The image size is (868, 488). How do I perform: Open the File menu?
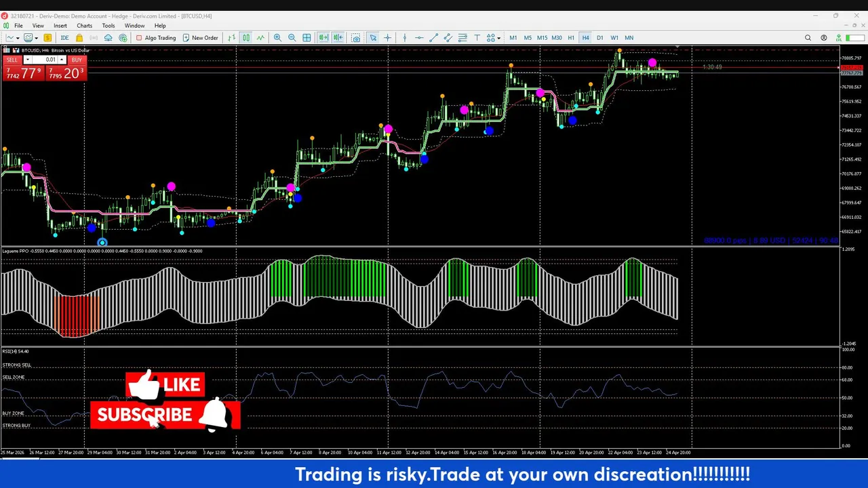[19, 26]
